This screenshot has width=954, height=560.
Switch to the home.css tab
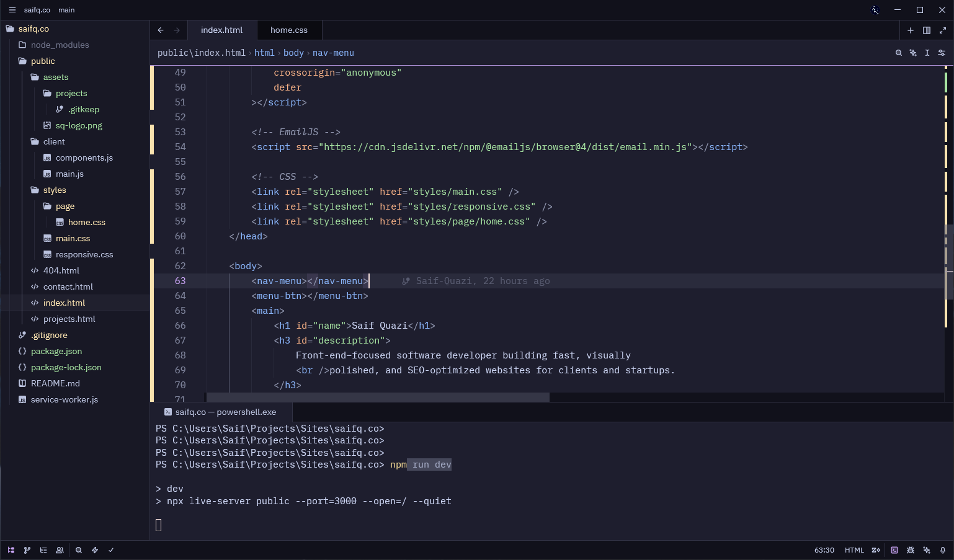288,30
